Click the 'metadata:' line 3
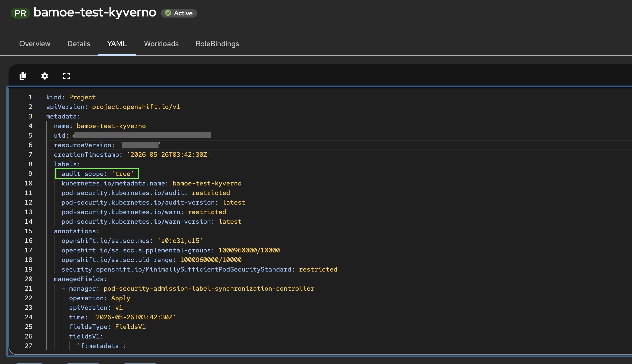 63,116
